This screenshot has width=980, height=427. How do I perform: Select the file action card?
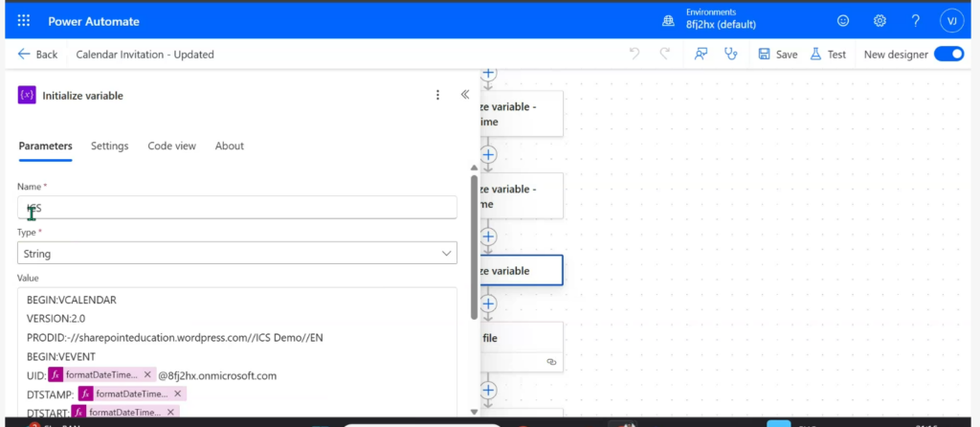(522, 347)
